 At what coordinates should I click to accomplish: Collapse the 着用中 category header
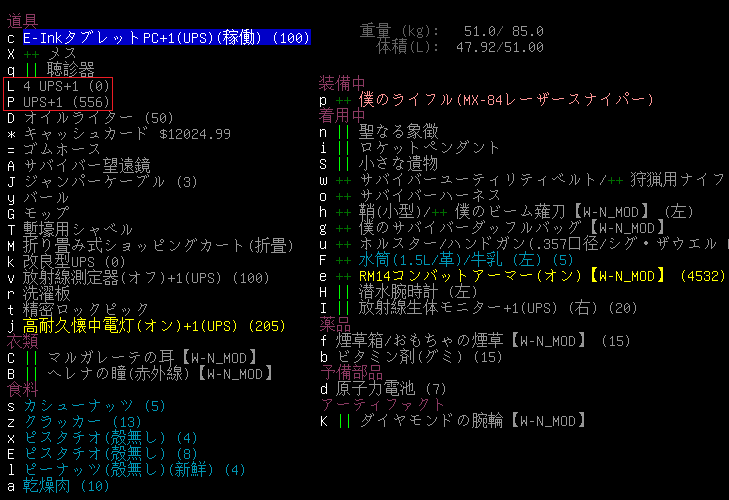click(x=343, y=116)
